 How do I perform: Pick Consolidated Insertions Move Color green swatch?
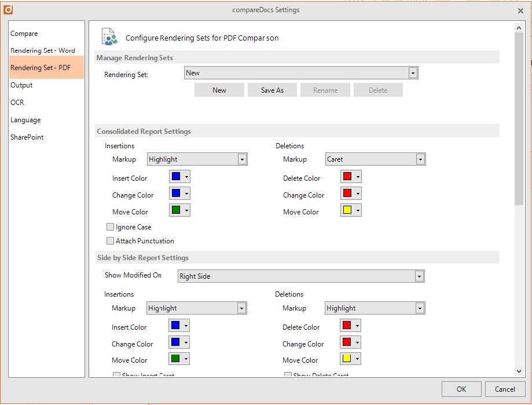(x=179, y=210)
